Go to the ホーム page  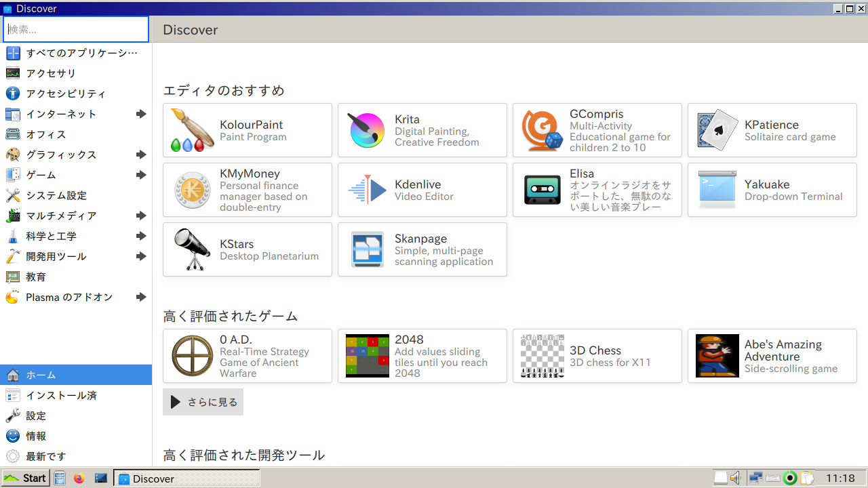coord(76,375)
